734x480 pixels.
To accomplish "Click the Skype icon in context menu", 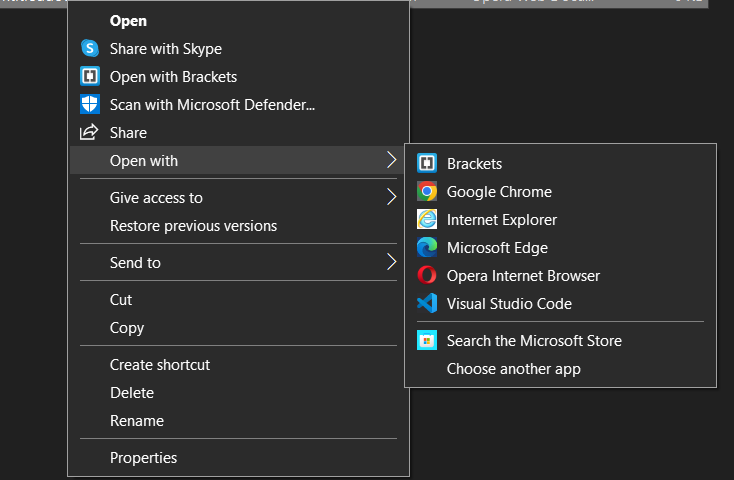I will coord(90,49).
